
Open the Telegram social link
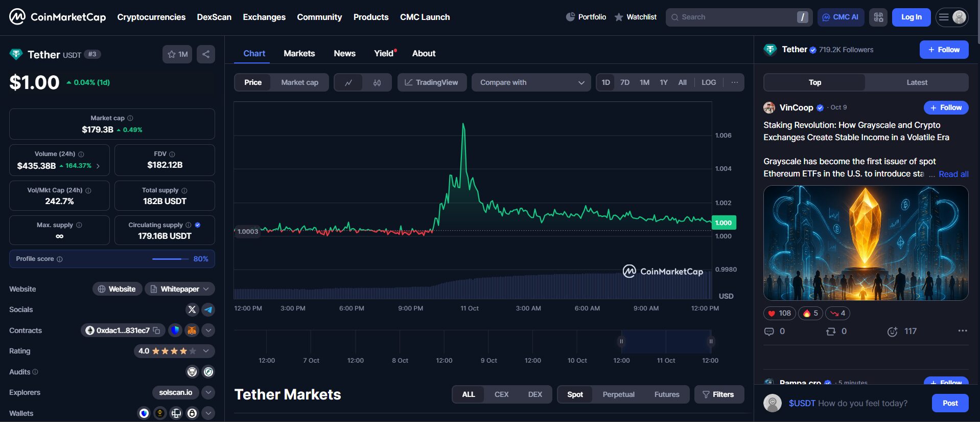pyautogui.click(x=208, y=309)
